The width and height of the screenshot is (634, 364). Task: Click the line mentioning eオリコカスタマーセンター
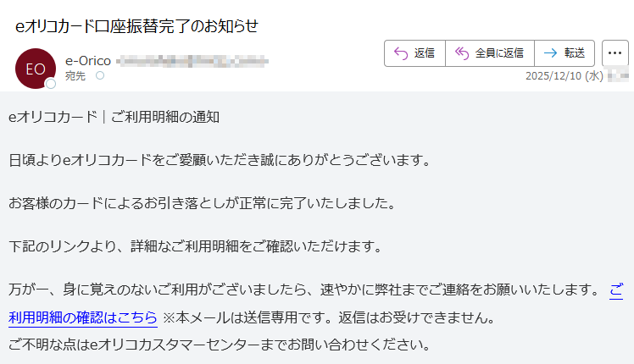[220, 345]
